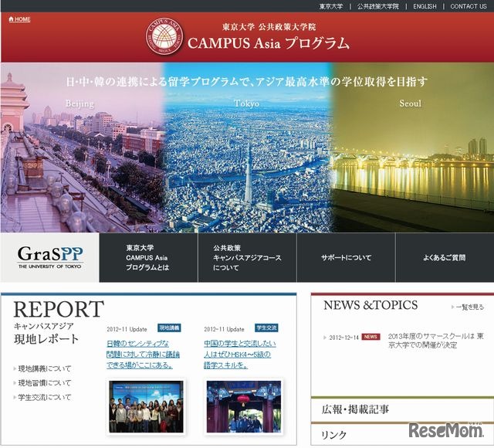
Task: Open report 日韓のセンシティブな問題 article link
Action: 143,355
